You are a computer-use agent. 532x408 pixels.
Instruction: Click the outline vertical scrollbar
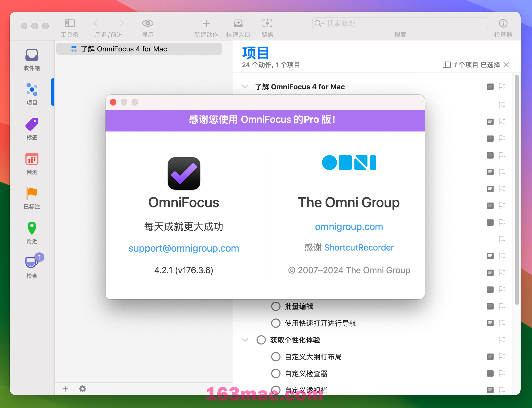[x=517, y=189]
